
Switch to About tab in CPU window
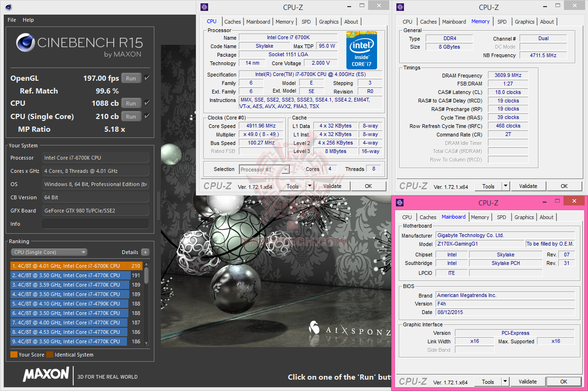click(351, 22)
